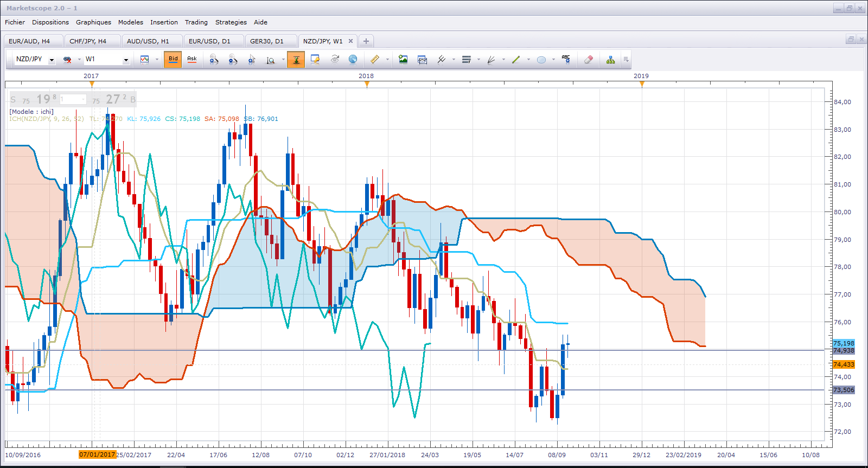Switch to the GER30, D1 tab
Viewport: 868px width, 468px height.
point(270,41)
